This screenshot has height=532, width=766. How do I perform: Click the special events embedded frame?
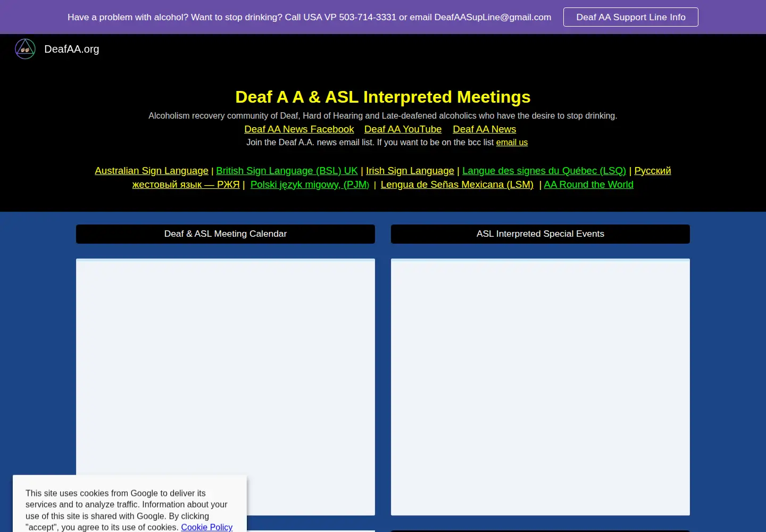click(540, 387)
